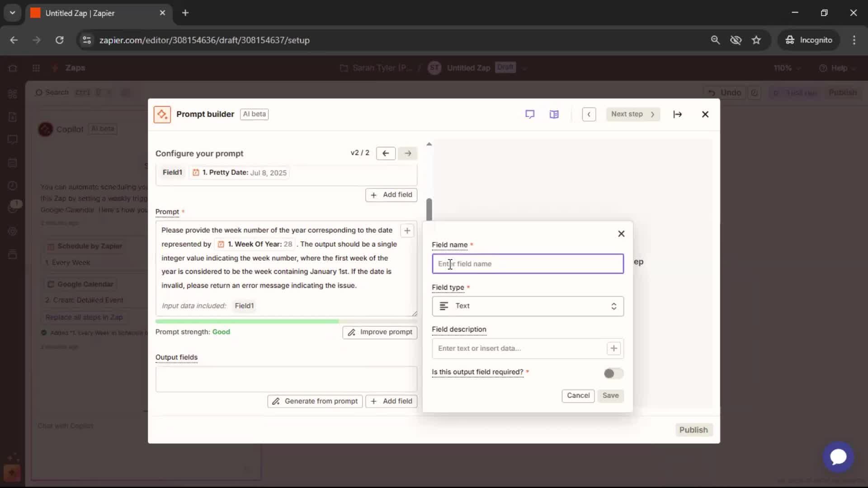Open the history clock icon in left sidebar
868x488 pixels.
tap(13, 186)
